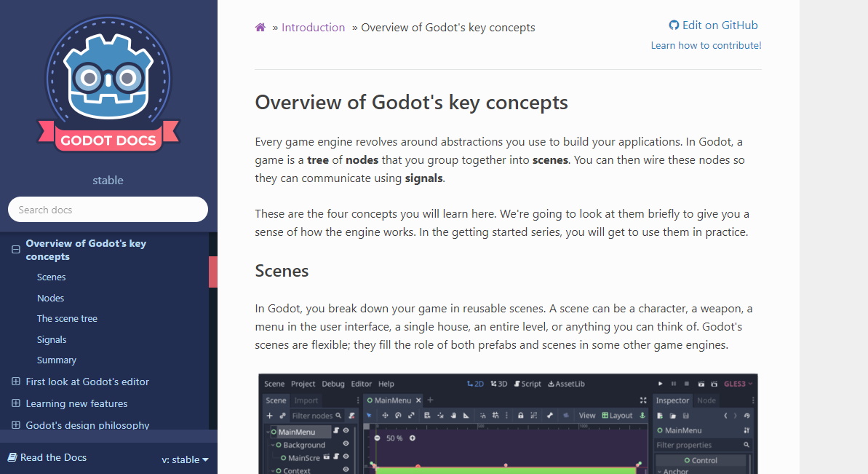This screenshot has width=868, height=474.
Task: Expand the First look at Godot's editor section
Action: pyautogui.click(x=15, y=382)
